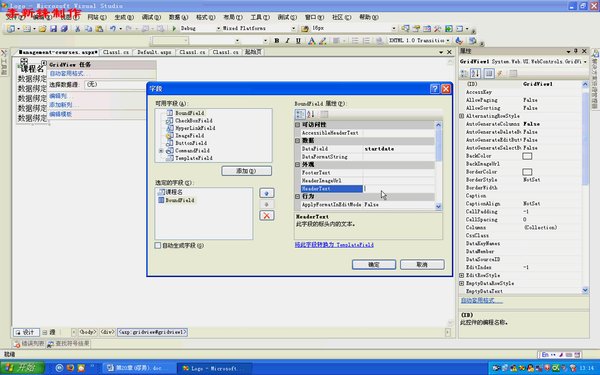Collapse the data category in BoundField properties
The width and height of the screenshot is (600, 375).
click(297, 140)
